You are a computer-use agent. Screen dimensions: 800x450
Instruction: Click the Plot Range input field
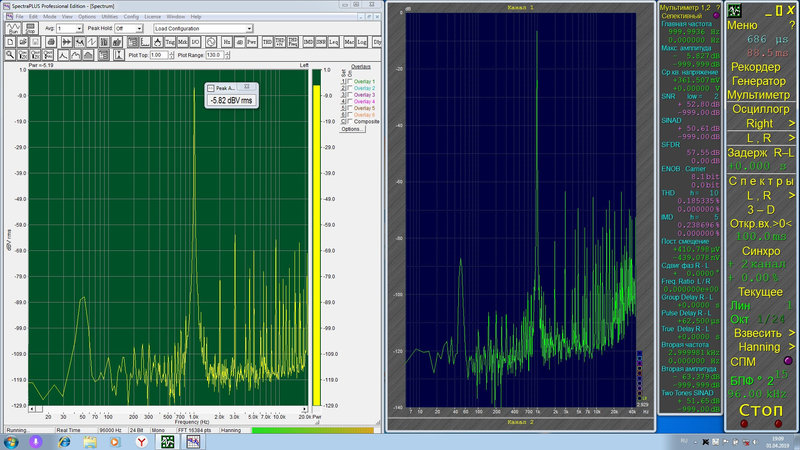tap(215, 55)
